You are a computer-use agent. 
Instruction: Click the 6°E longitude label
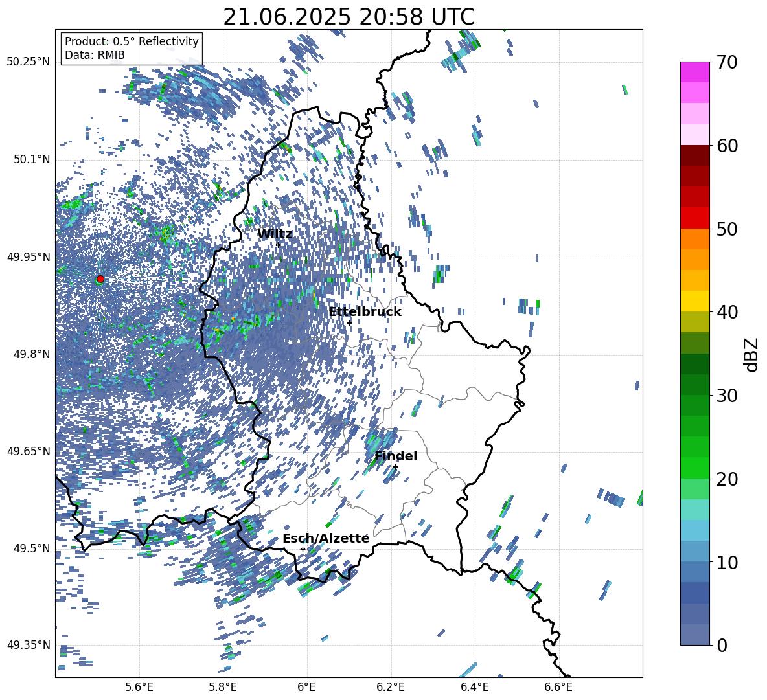[x=306, y=688]
